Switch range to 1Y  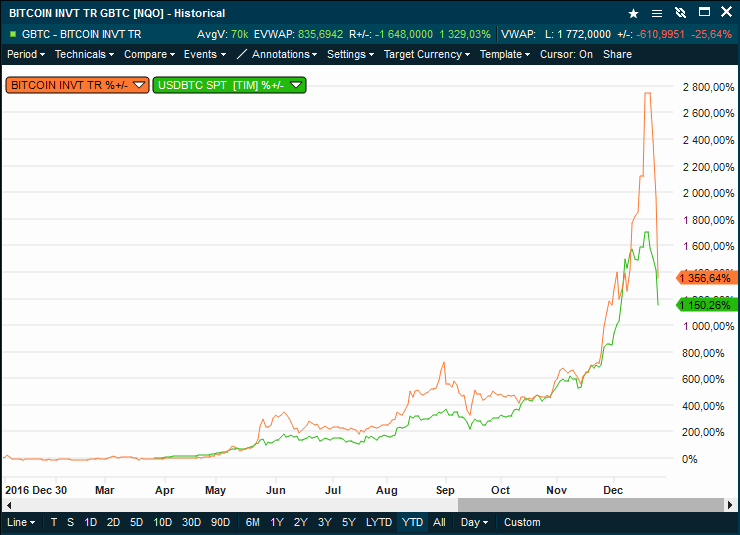(277, 522)
